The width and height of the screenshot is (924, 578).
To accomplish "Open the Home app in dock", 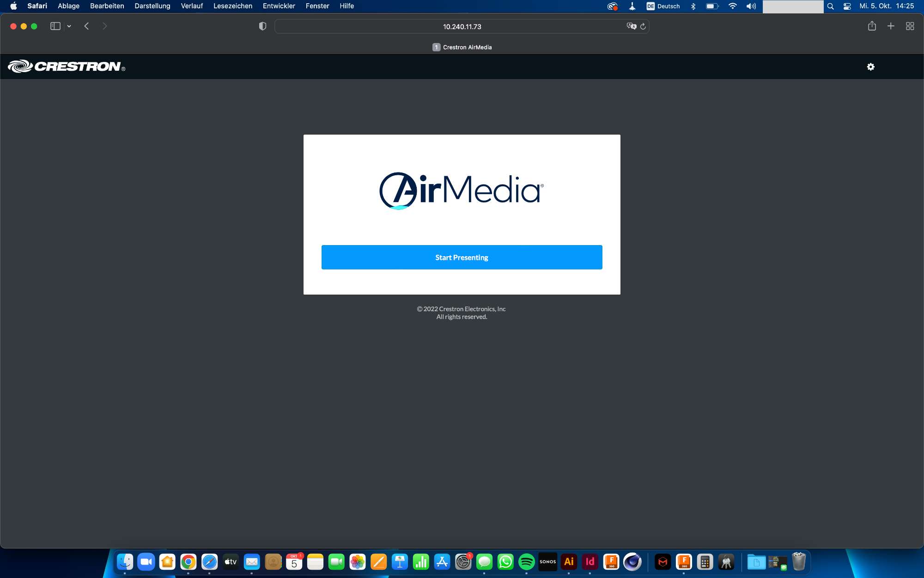I will point(167,562).
